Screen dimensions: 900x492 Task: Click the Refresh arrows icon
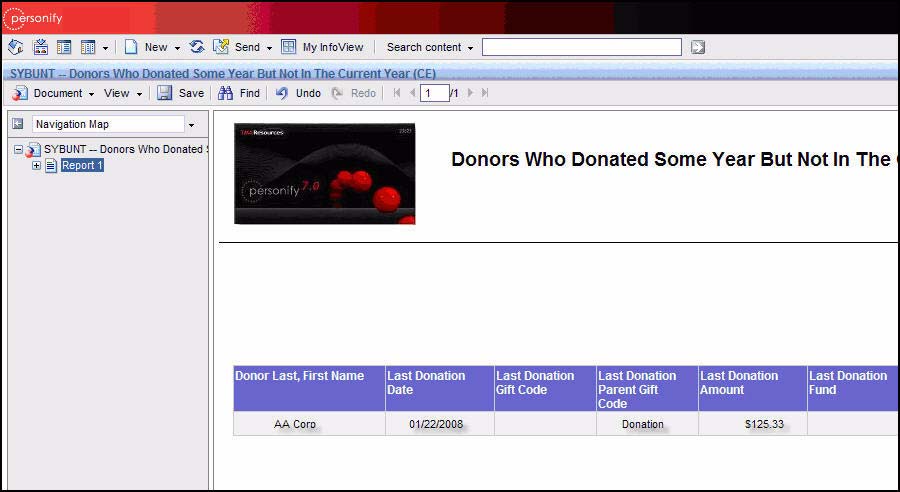coord(197,47)
